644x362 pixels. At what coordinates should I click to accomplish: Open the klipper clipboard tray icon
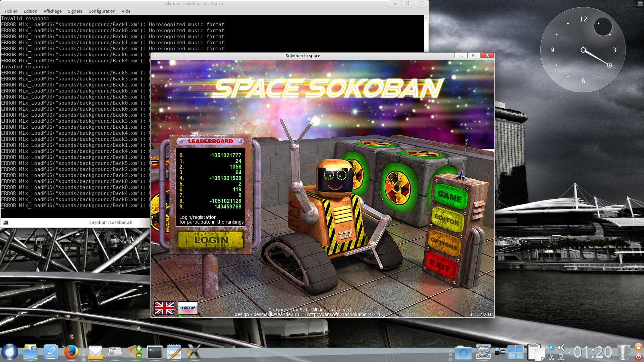pos(551,357)
